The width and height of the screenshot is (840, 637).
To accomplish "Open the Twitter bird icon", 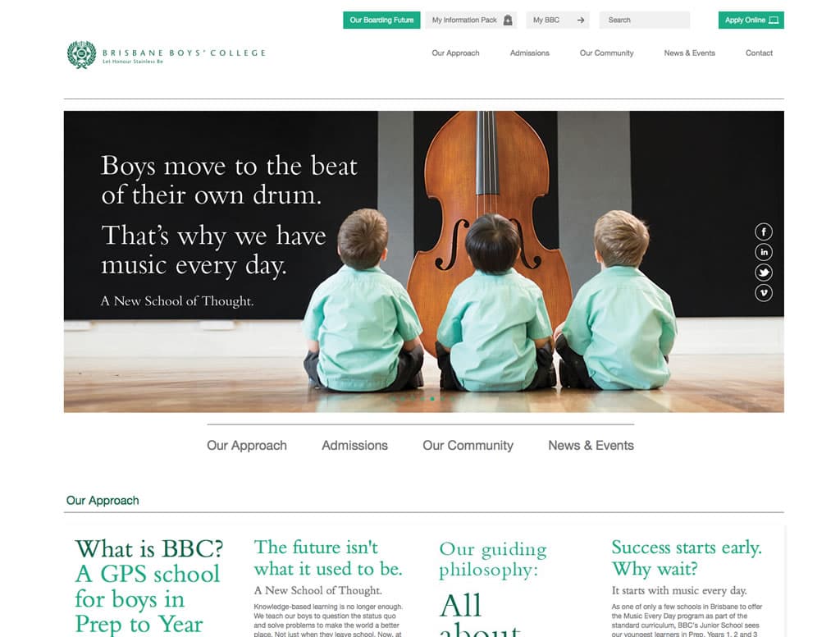I will pos(764,273).
